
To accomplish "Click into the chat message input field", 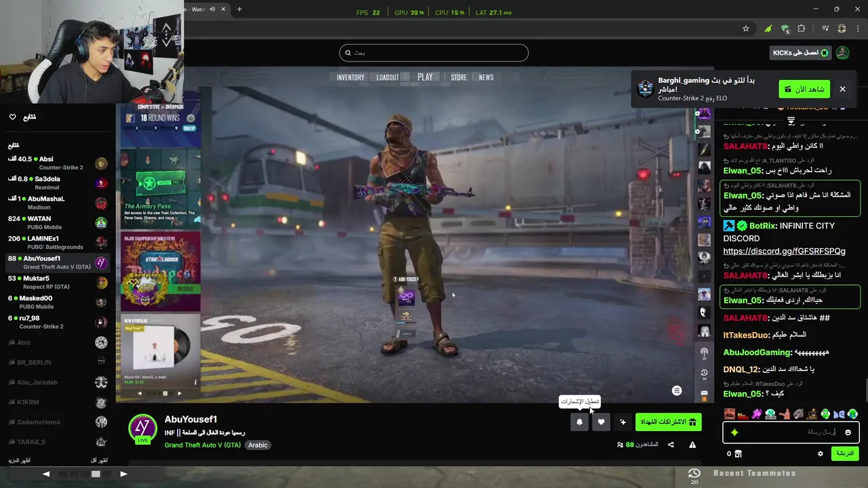I will [x=791, y=432].
